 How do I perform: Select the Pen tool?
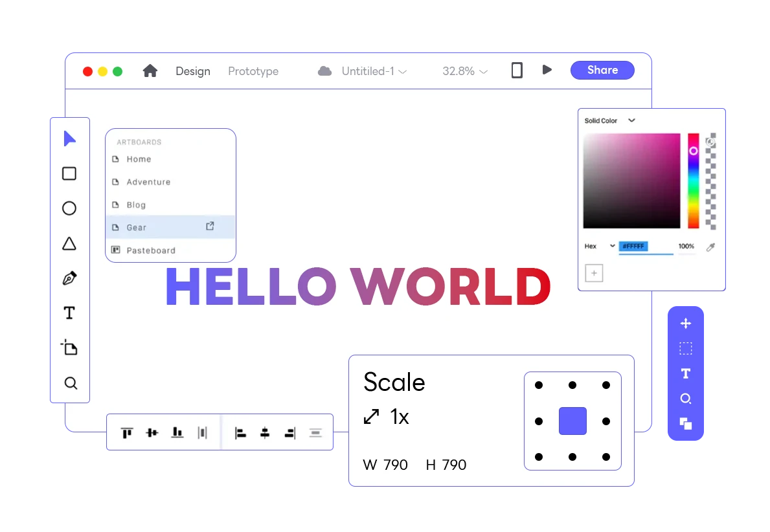(69, 278)
